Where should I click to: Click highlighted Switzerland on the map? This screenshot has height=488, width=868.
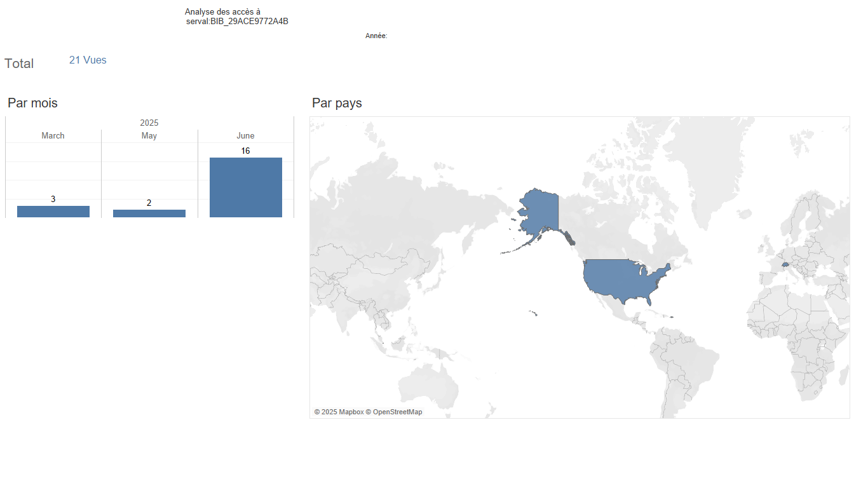785,264
